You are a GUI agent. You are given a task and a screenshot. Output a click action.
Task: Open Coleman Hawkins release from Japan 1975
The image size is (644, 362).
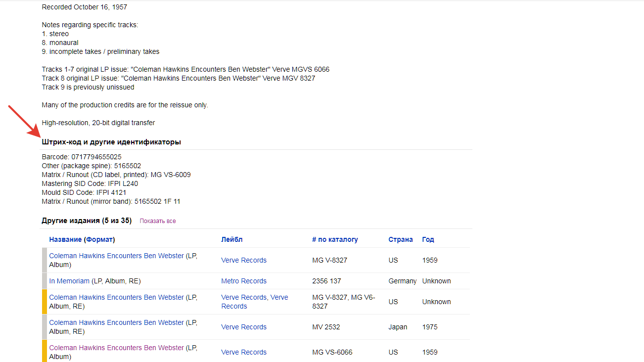[x=117, y=322]
